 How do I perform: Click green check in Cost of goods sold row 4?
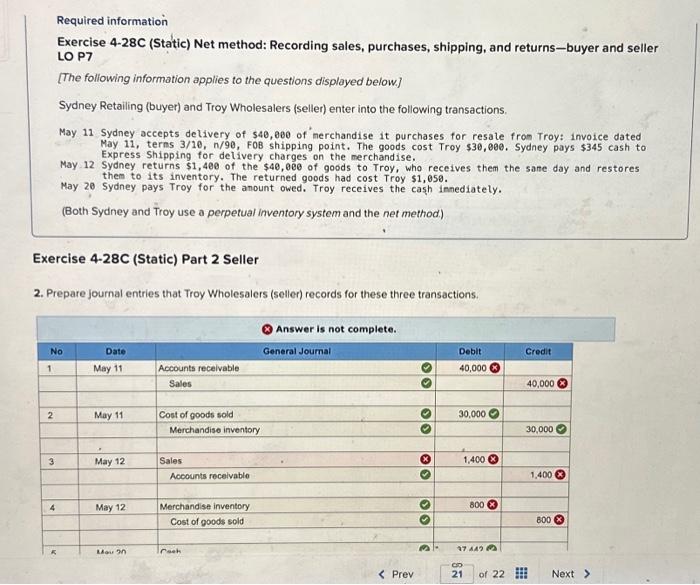pyautogui.click(x=425, y=520)
